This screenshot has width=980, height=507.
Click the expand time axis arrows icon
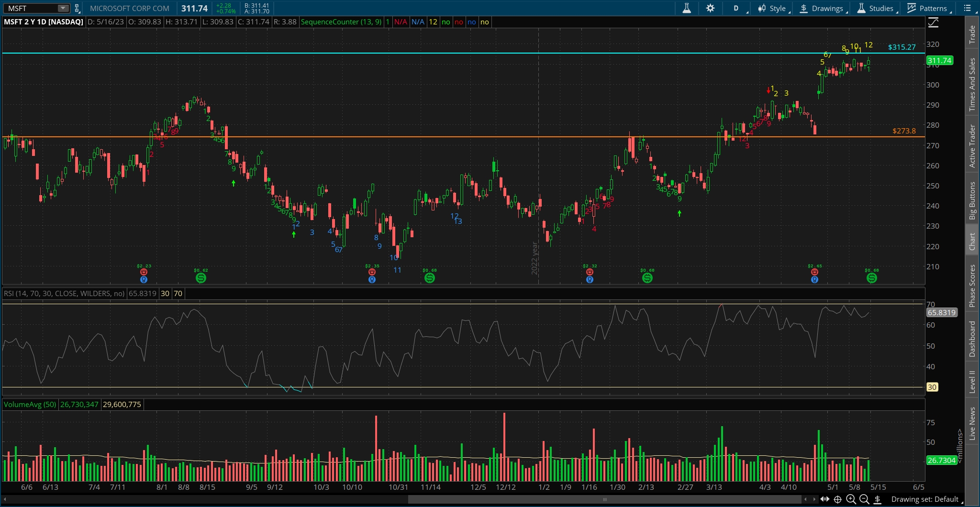tap(824, 499)
